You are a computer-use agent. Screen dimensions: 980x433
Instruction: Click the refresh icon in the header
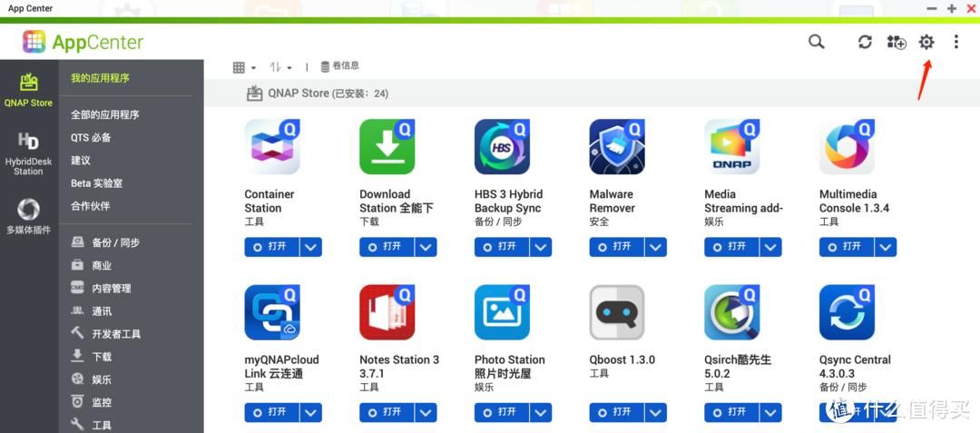point(865,42)
